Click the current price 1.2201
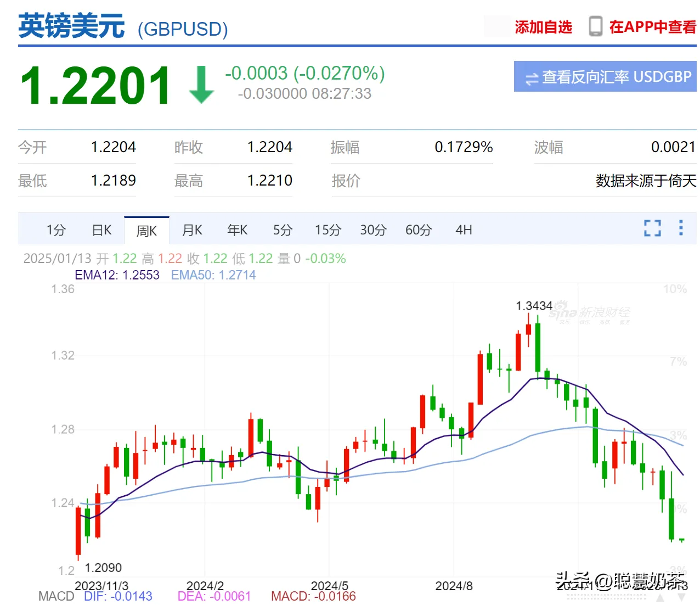700x605 pixels. coord(95,85)
